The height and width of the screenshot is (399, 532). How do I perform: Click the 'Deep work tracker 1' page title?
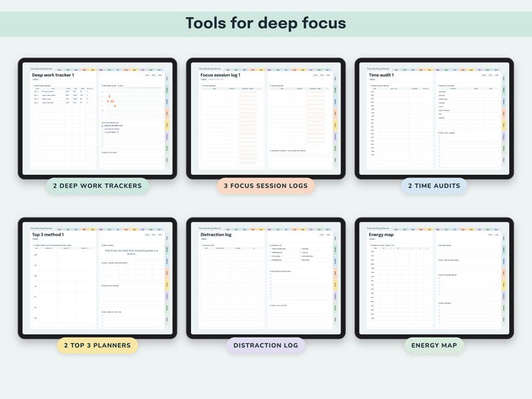[x=53, y=75]
